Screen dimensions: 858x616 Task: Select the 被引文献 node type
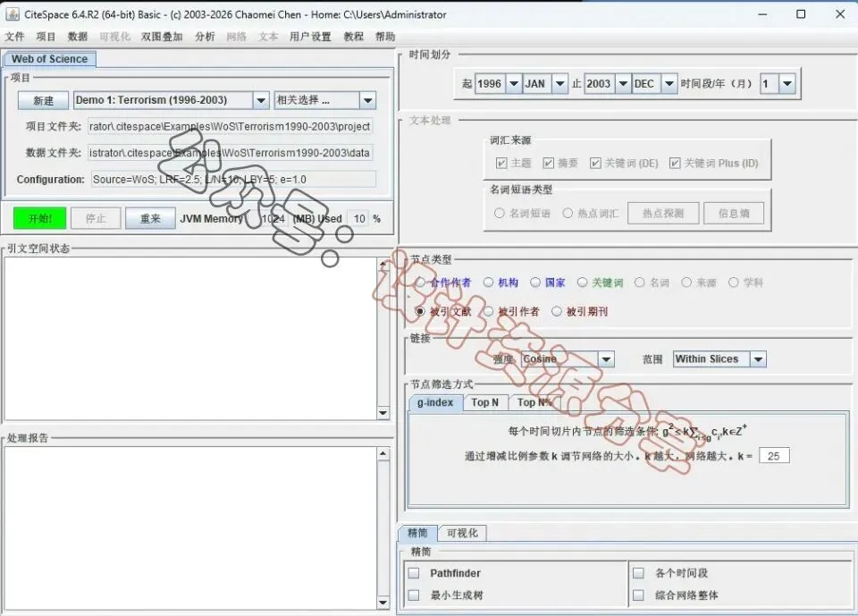click(420, 311)
